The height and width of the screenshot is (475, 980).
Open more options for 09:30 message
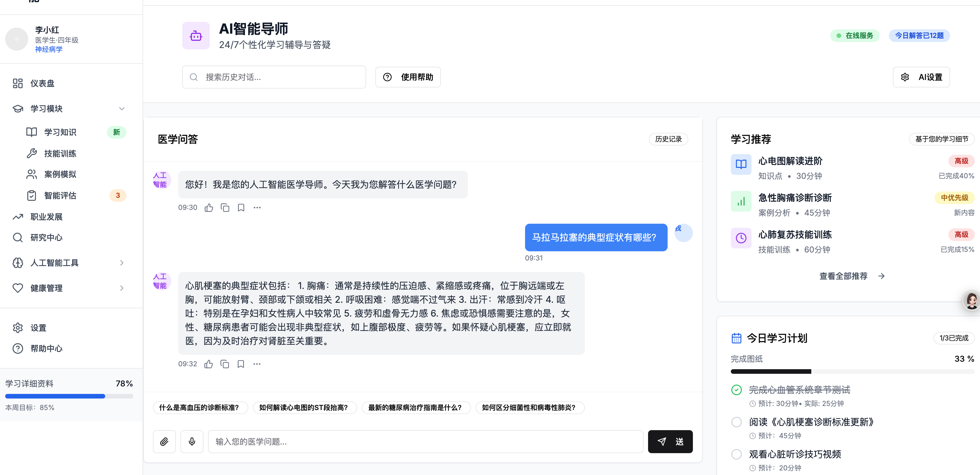click(257, 208)
